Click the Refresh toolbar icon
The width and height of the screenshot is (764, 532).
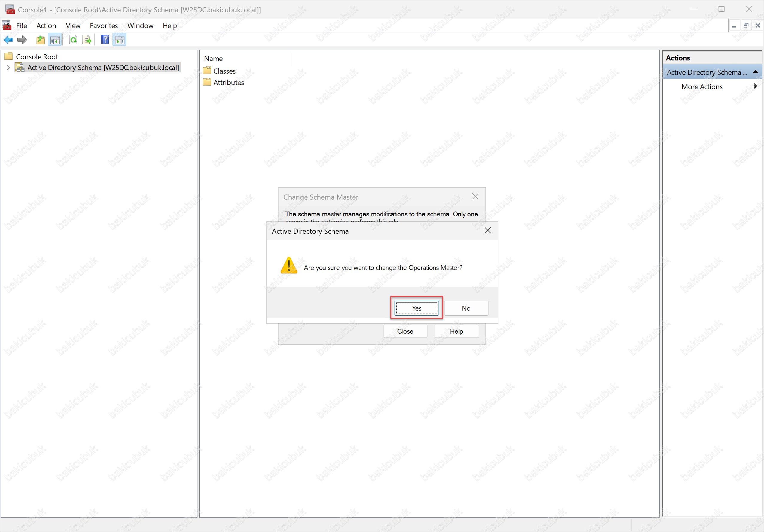[73, 40]
